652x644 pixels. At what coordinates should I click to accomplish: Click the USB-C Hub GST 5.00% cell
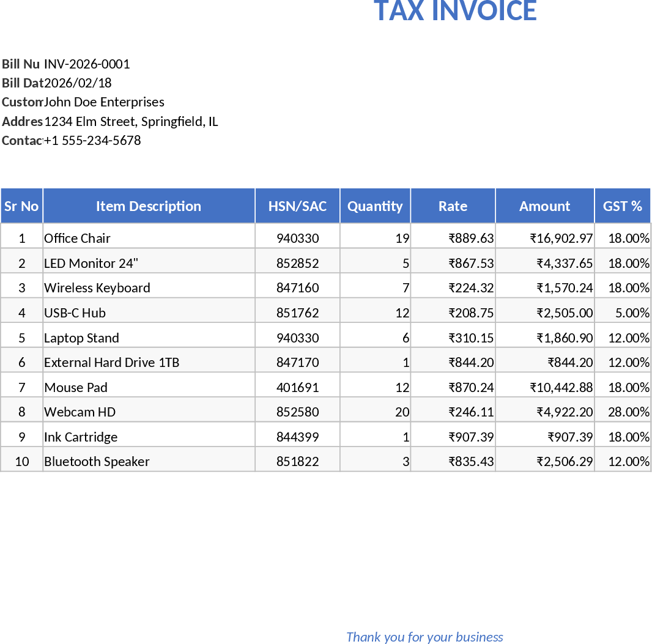tap(622, 313)
